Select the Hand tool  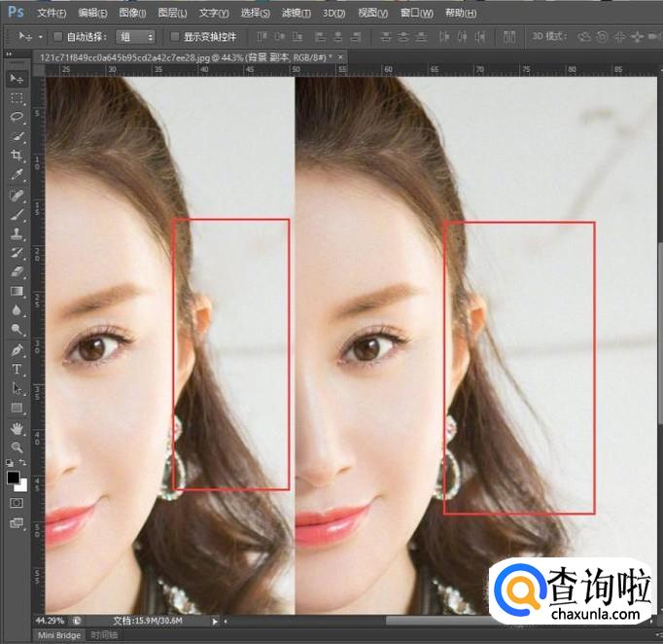tap(17, 428)
